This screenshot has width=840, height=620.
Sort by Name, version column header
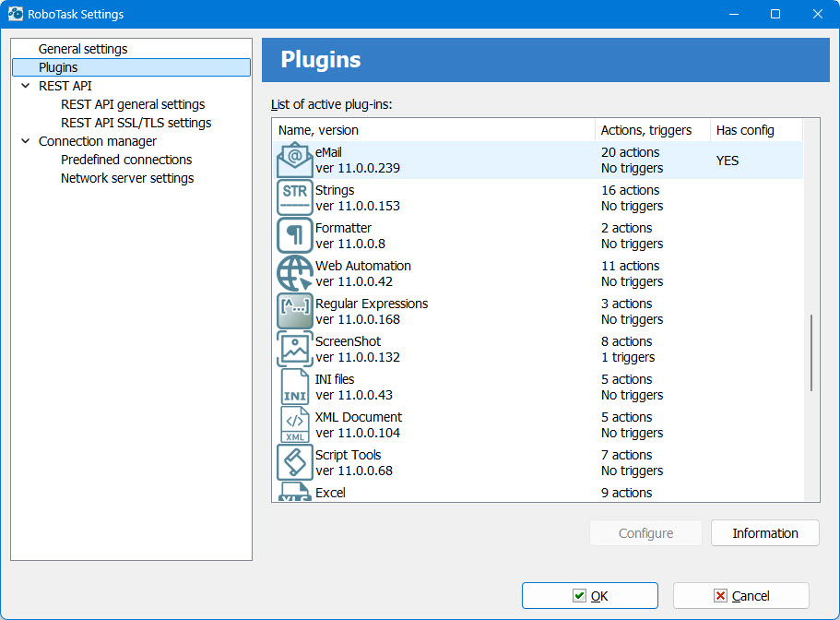[433, 130]
